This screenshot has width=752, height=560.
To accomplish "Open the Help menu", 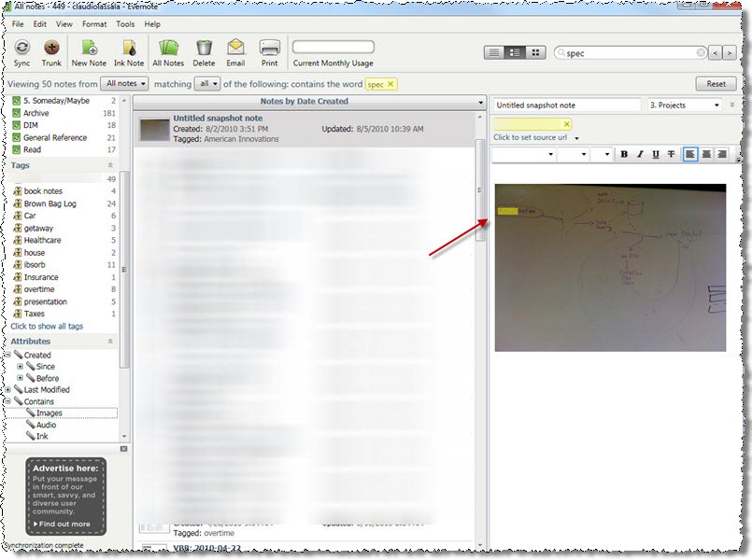I will coord(152,24).
